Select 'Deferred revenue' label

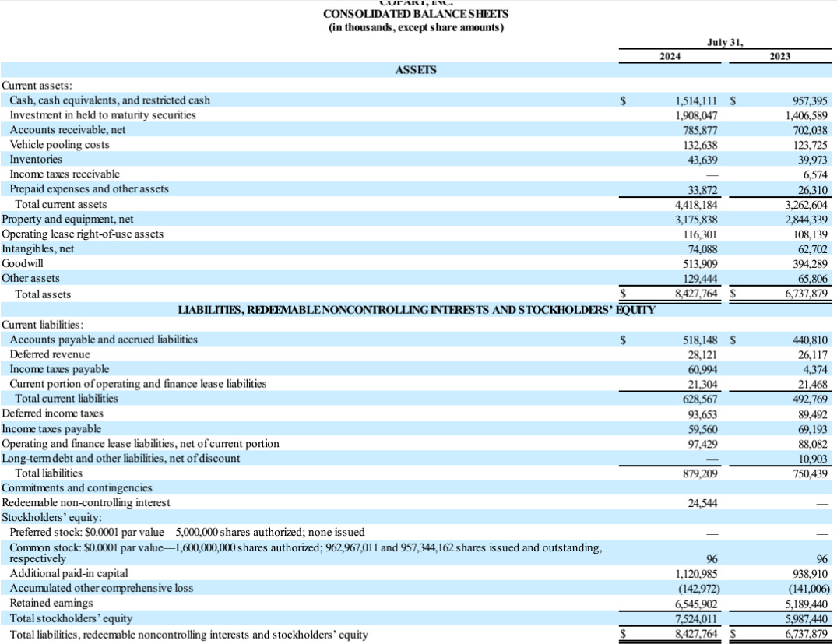[x=50, y=354]
